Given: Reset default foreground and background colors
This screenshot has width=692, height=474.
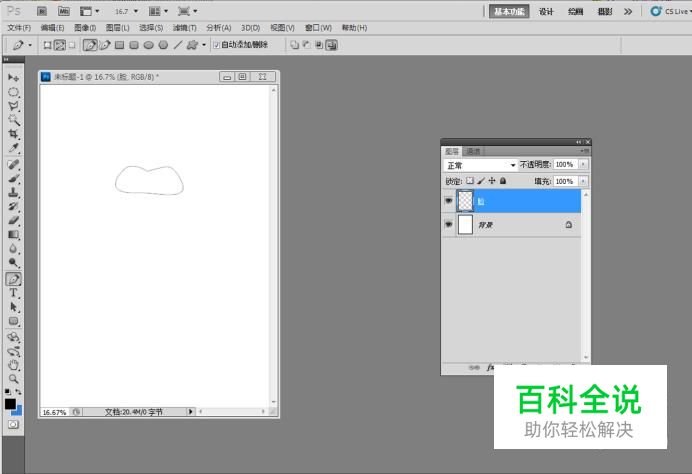Looking at the screenshot, I should [8, 392].
